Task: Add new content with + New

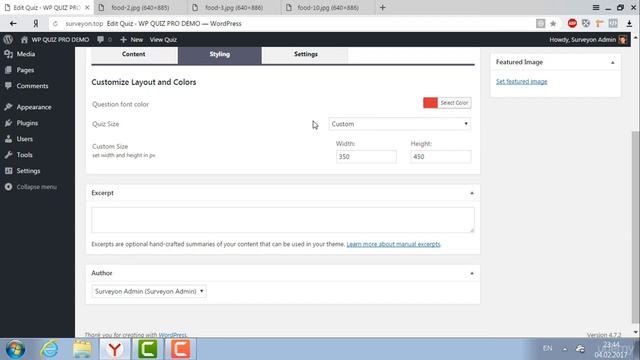Action: pyautogui.click(x=131, y=40)
